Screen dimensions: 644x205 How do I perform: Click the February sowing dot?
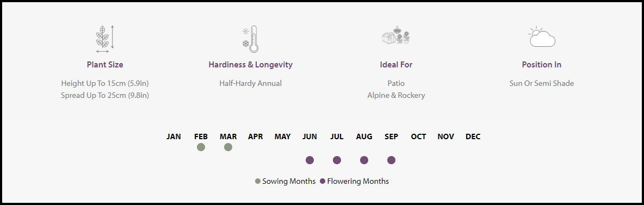(x=201, y=147)
